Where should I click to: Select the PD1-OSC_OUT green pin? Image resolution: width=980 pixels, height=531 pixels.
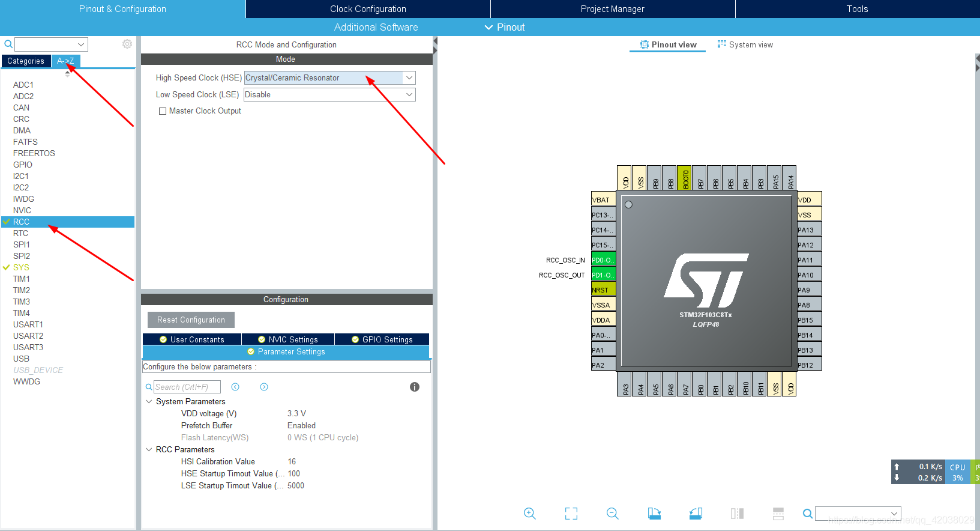pos(603,275)
